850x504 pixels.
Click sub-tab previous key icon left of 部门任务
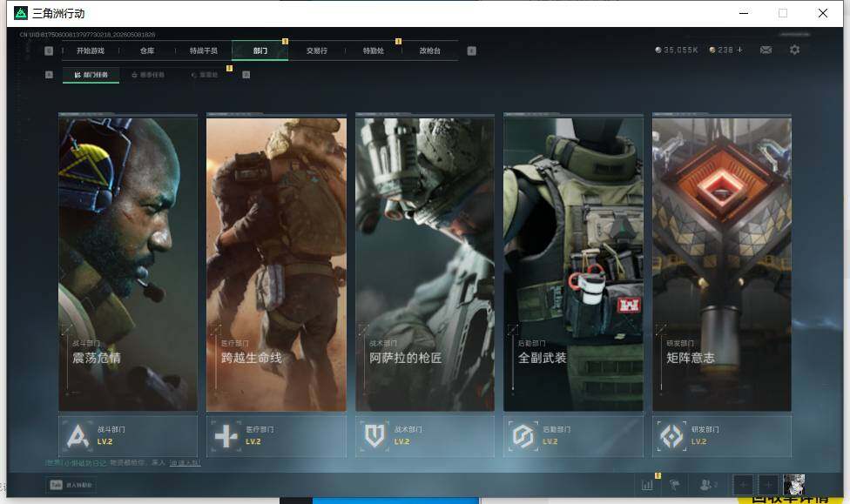click(x=49, y=75)
